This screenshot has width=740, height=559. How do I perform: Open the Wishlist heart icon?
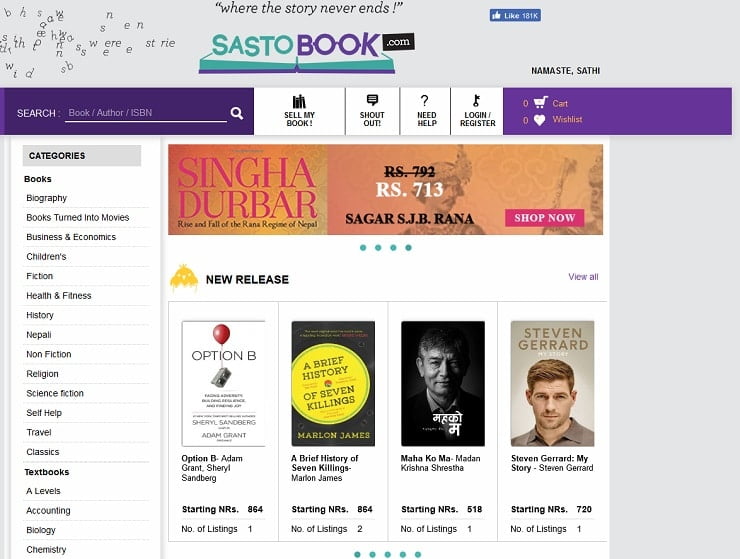pyautogui.click(x=539, y=120)
